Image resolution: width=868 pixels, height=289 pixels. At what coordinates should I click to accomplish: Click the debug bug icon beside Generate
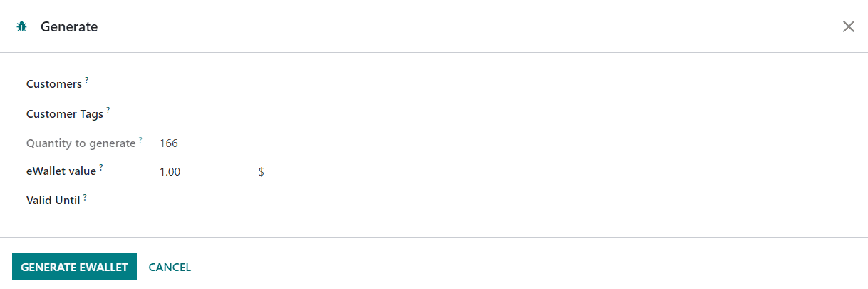click(x=21, y=27)
